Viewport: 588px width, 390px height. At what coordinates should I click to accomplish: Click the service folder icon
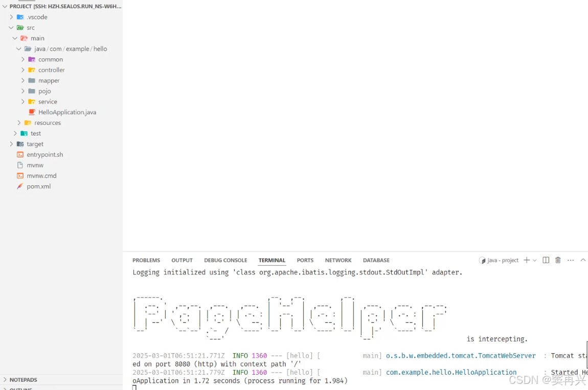(32, 101)
